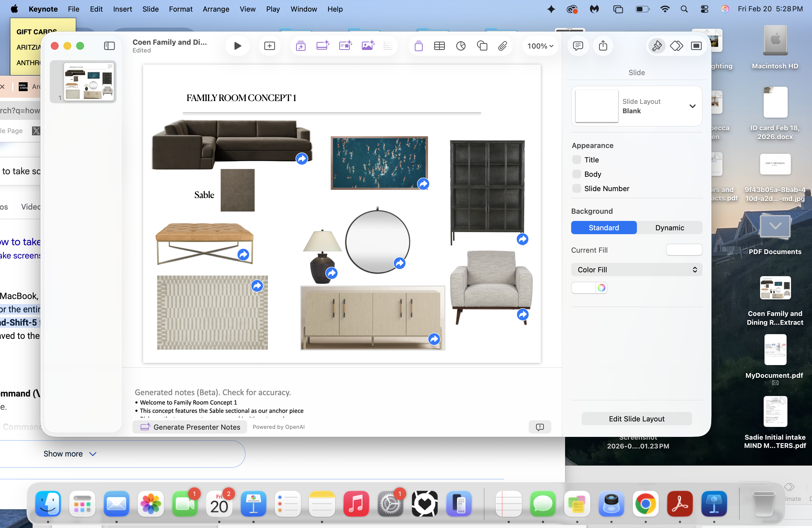This screenshot has width=812, height=528.
Task: Click the Play slideshow button
Action: click(238, 46)
